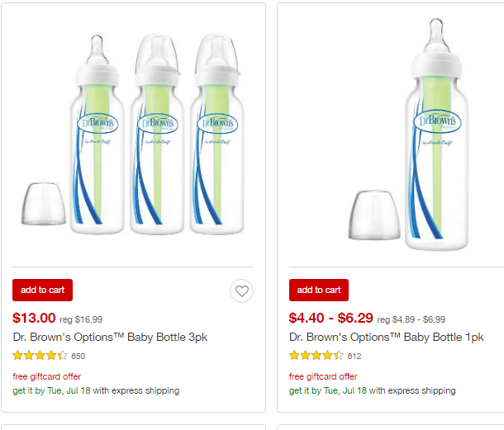Favorite the 3pk bottle with heart icon
This screenshot has width=504, height=430.
[241, 291]
